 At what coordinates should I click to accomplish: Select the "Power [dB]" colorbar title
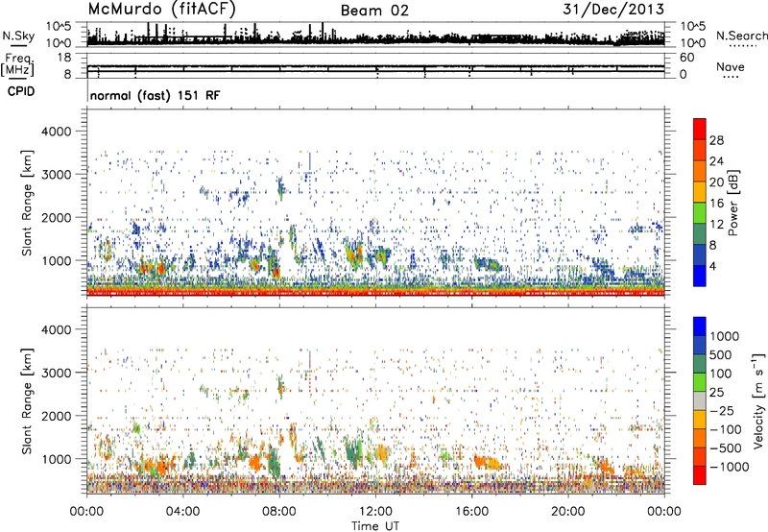coord(733,203)
